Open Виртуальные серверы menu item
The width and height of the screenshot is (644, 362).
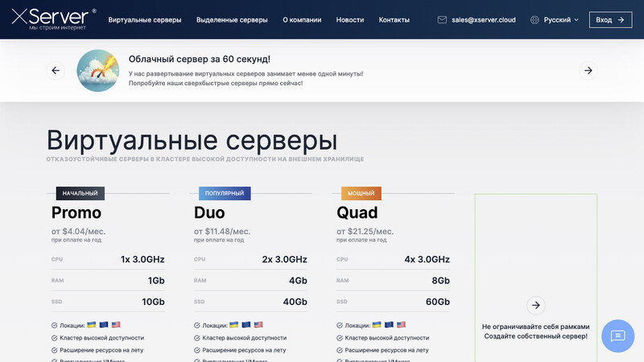145,19
